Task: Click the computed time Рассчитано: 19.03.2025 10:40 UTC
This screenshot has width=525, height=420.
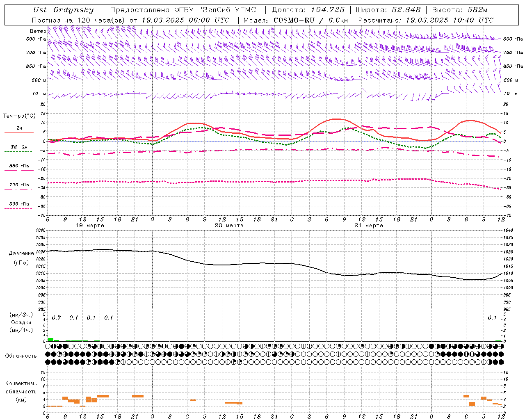Action: [426, 20]
